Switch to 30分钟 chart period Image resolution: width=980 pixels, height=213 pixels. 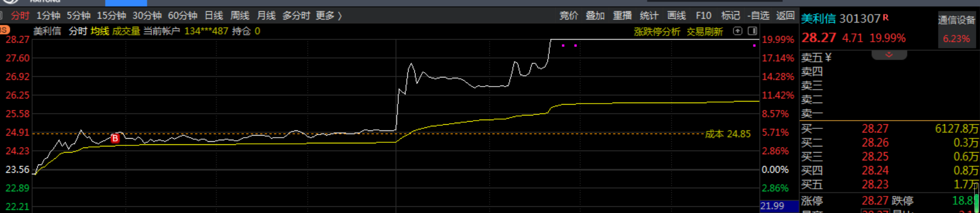[147, 15]
